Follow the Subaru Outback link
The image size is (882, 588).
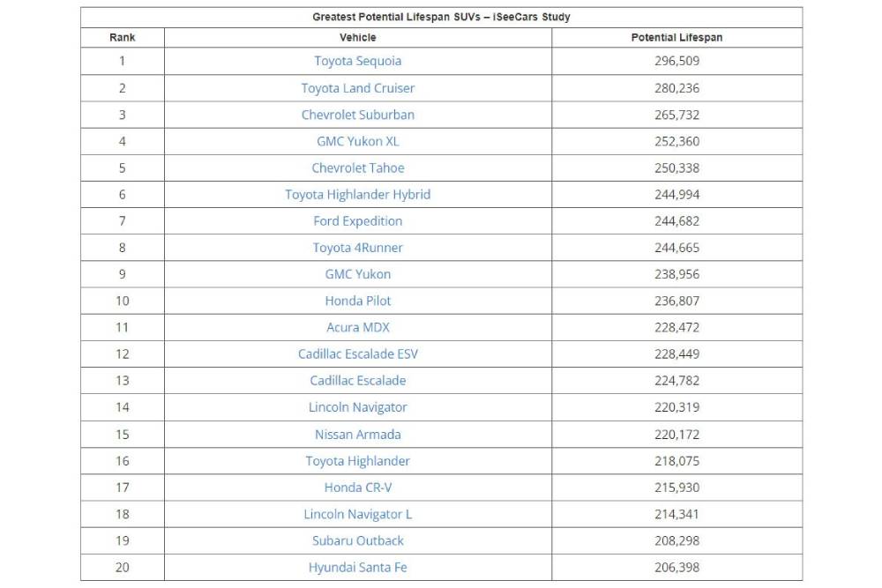(x=357, y=540)
